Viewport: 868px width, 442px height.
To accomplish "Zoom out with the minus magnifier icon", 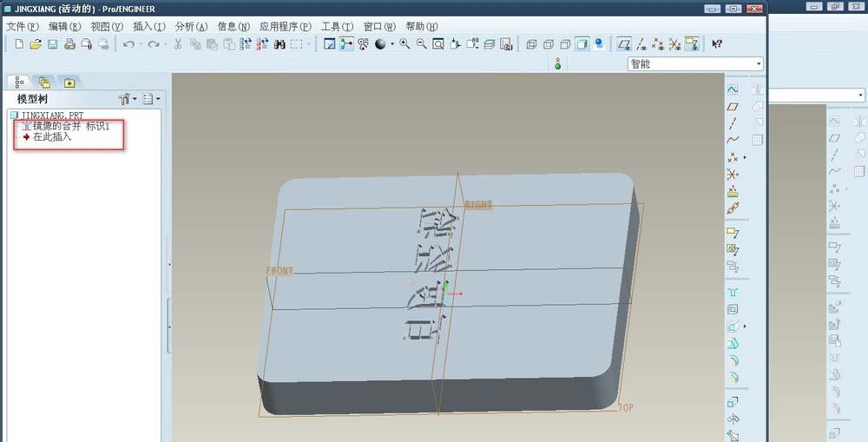I will coord(421,44).
